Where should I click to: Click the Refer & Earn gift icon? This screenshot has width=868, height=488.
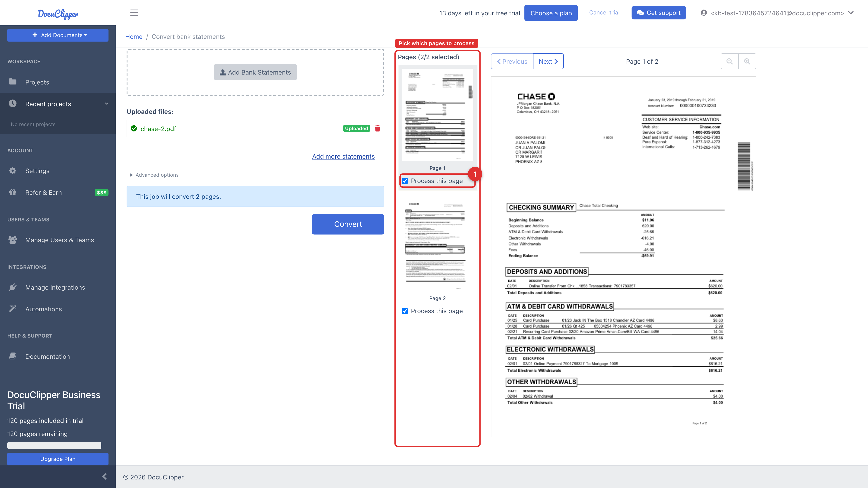click(x=13, y=192)
